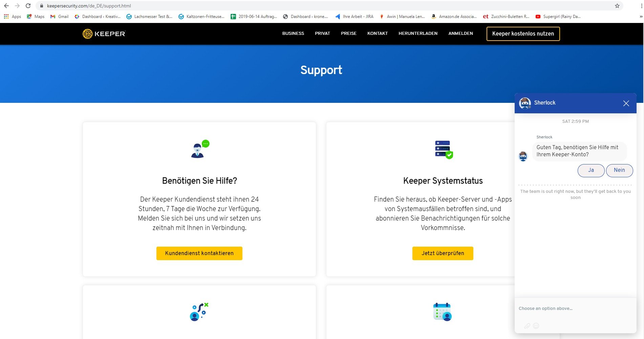Open the Supergirl YouTube bookmark

pyautogui.click(x=558, y=16)
